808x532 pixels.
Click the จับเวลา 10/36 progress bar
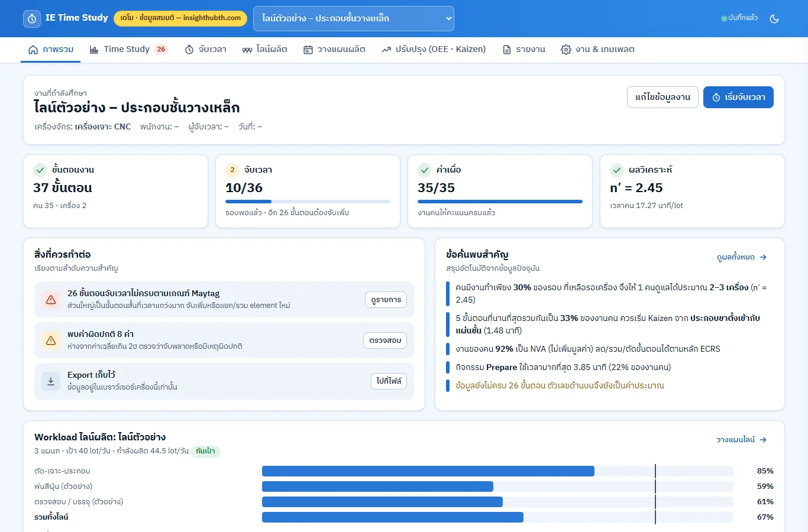(x=308, y=202)
